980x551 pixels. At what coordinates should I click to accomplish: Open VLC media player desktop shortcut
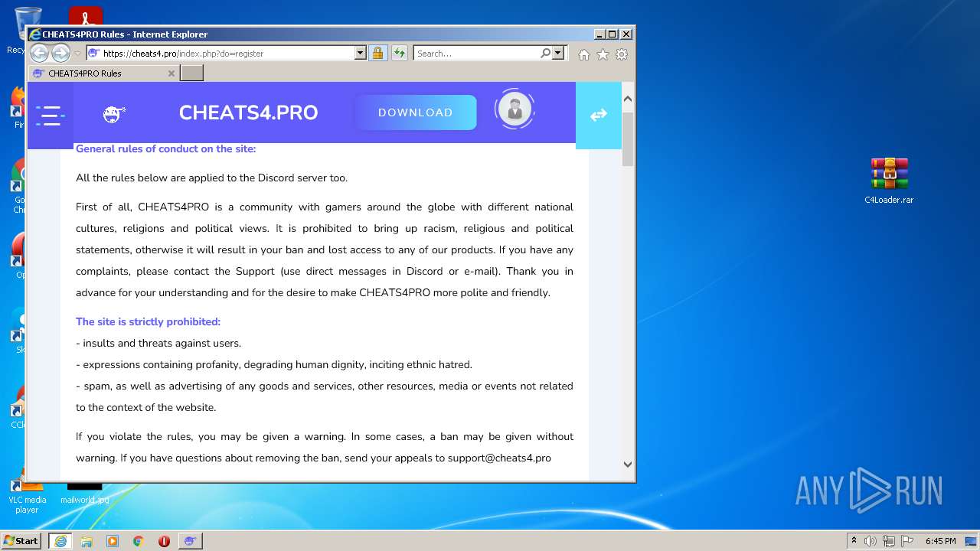pos(27,497)
